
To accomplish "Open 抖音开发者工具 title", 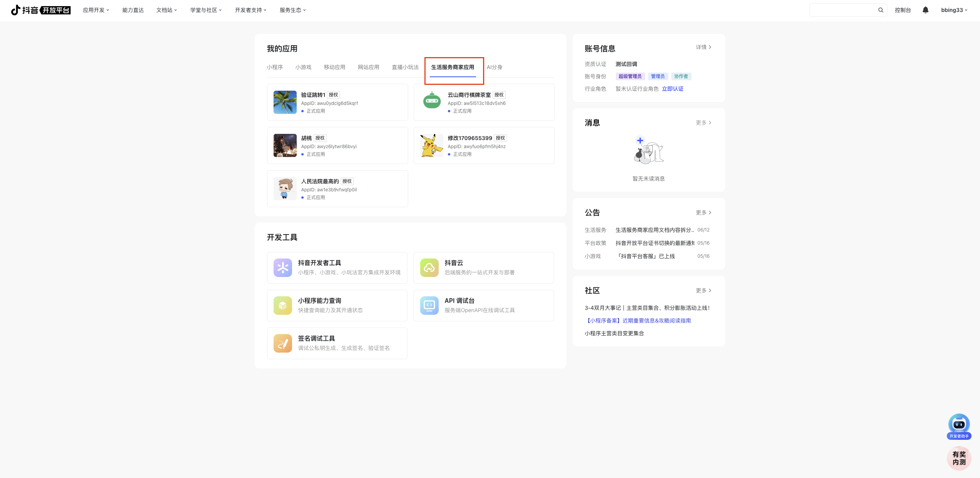I will click(319, 263).
